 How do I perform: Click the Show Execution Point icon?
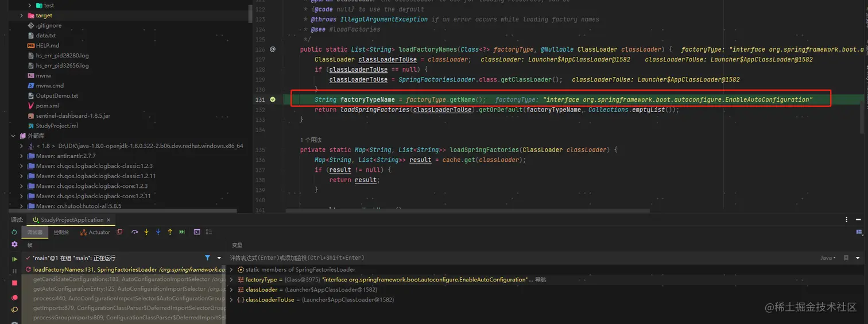pos(119,232)
